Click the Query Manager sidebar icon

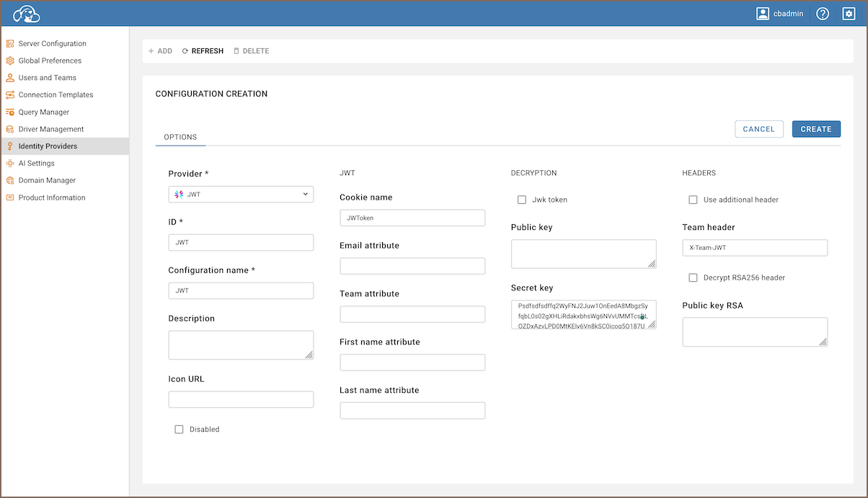point(10,112)
